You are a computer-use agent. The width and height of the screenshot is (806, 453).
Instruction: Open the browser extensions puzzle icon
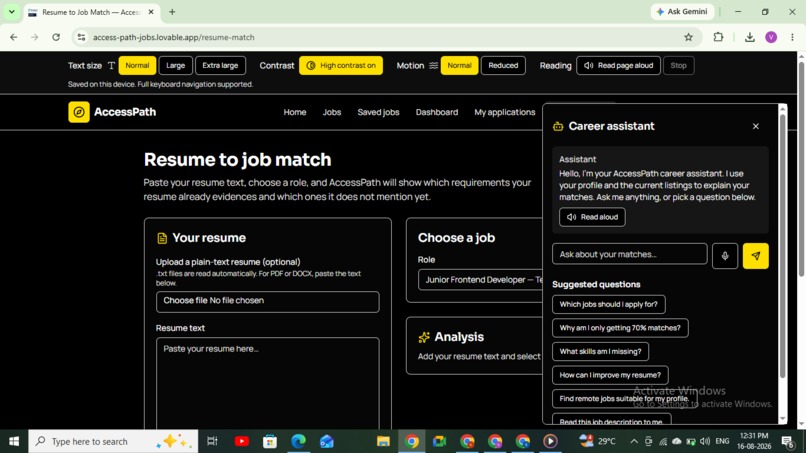[x=718, y=37]
